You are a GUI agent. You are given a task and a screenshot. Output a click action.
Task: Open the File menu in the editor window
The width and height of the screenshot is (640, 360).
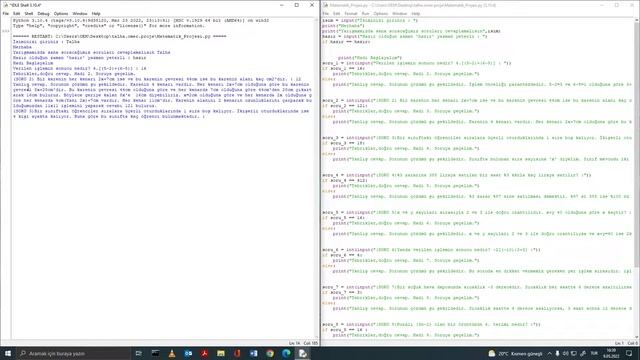325,13
